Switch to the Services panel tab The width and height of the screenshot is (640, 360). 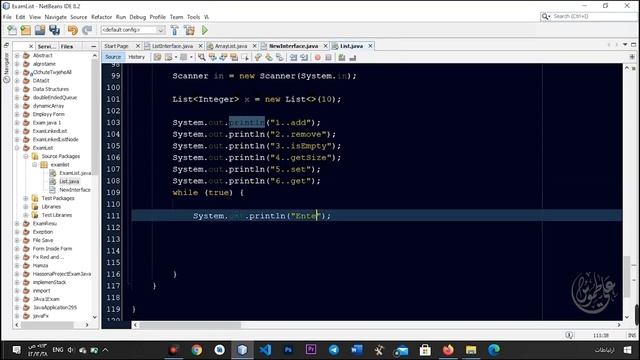[x=47, y=47]
